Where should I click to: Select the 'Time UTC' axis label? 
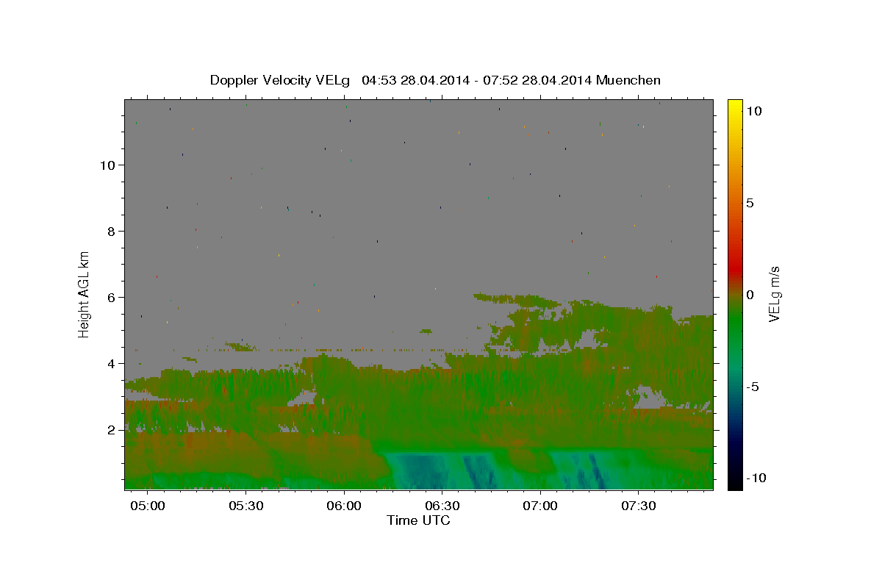click(x=418, y=520)
